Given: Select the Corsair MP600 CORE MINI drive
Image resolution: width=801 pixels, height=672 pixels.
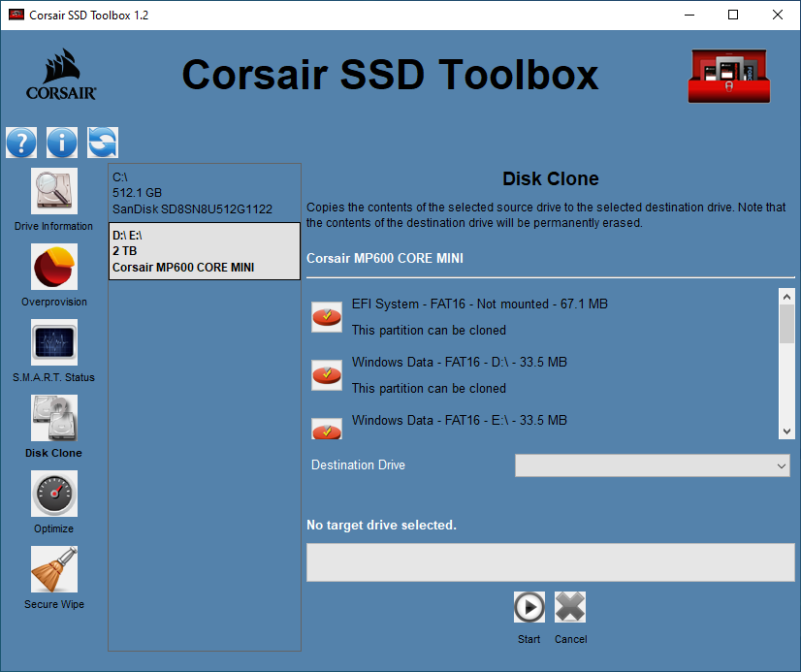Looking at the screenshot, I should pos(205,251).
